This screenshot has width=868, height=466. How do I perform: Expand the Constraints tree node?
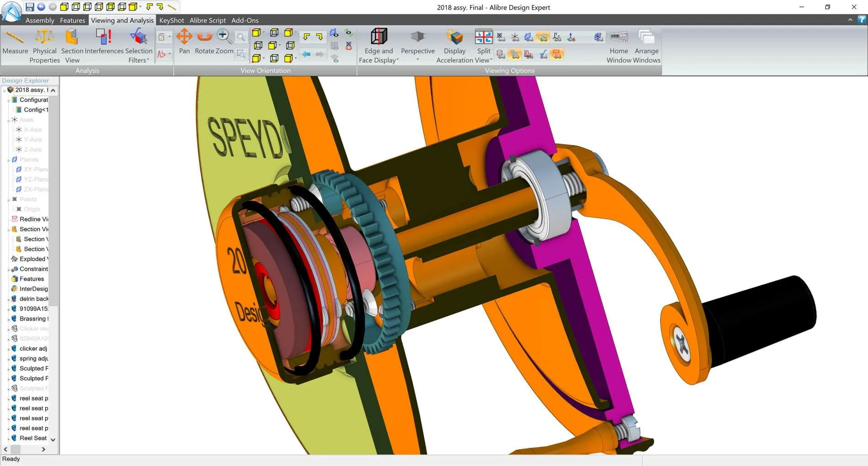coord(9,269)
